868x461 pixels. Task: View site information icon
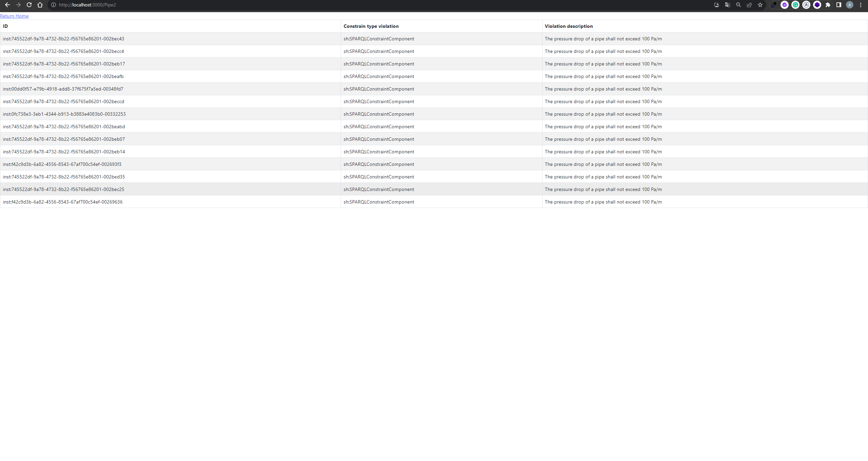pyautogui.click(x=53, y=5)
